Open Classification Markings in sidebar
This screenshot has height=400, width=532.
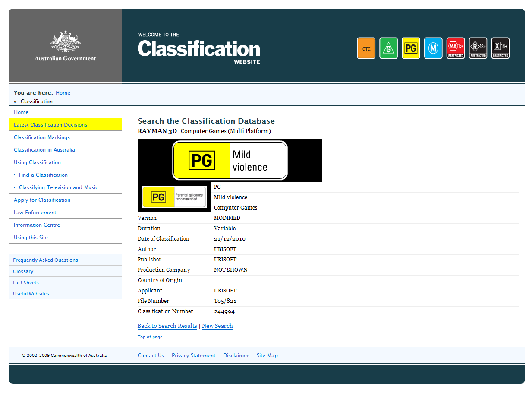pos(42,137)
